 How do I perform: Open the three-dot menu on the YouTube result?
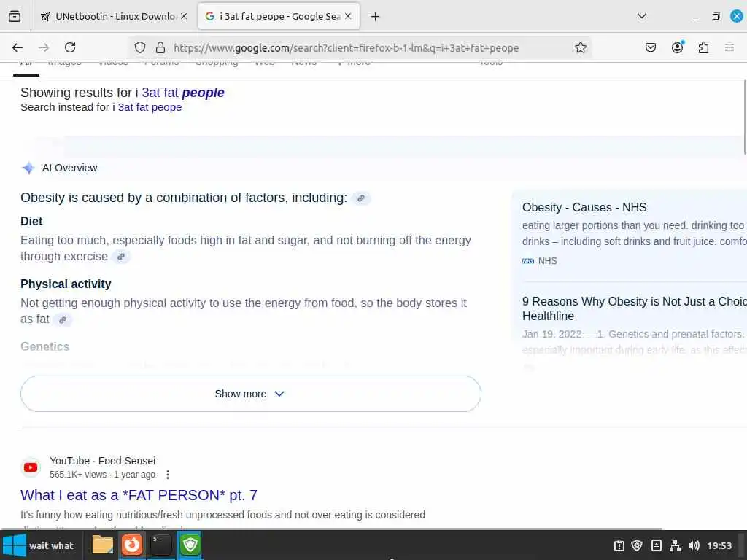[168, 475]
